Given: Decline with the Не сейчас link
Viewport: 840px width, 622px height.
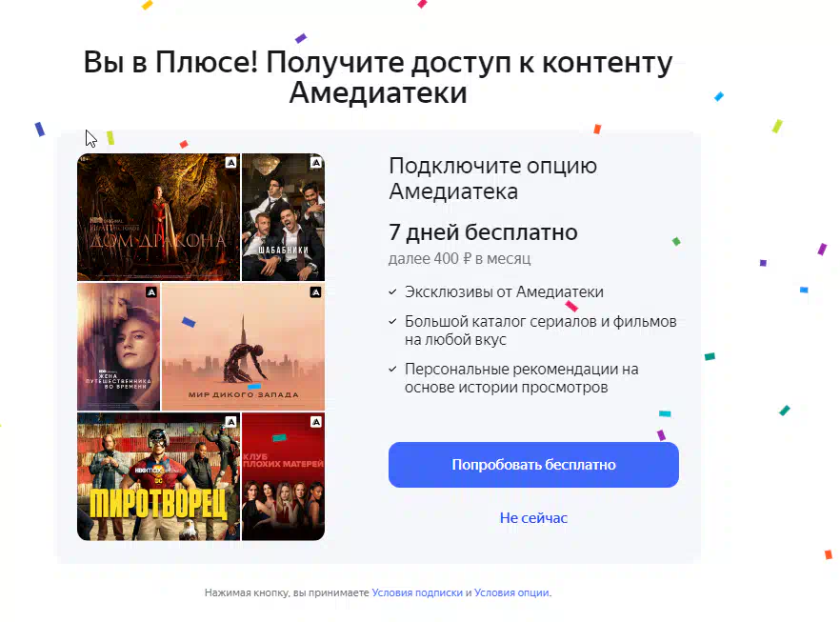Looking at the screenshot, I should [533, 518].
